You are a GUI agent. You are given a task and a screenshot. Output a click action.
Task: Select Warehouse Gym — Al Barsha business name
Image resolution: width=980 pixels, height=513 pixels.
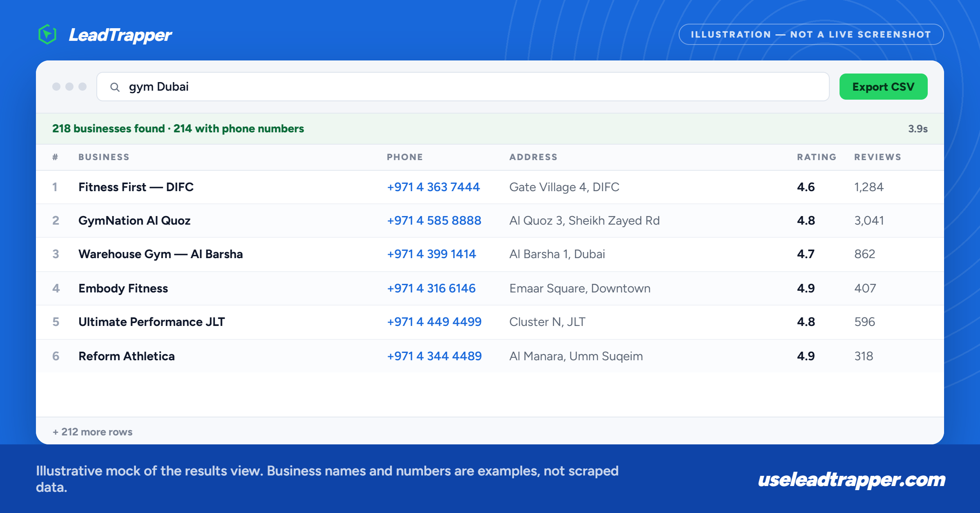160,254
